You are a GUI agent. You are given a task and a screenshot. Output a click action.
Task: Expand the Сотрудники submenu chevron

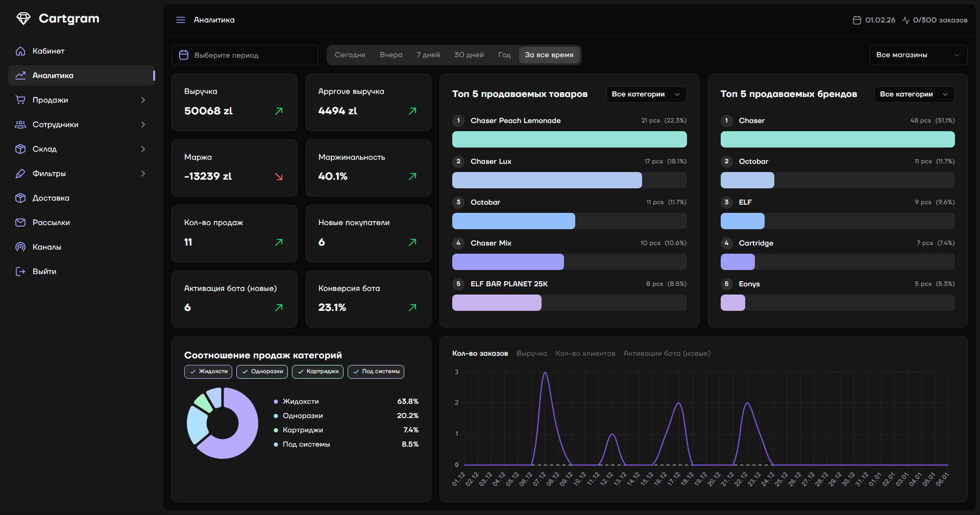pyautogui.click(x=143, y=125)
